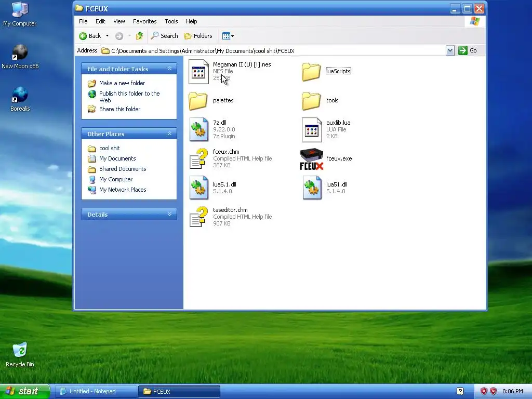Click the 'auxlib.lua' file name text
This screenshot has width=532, height=399.
338,123
